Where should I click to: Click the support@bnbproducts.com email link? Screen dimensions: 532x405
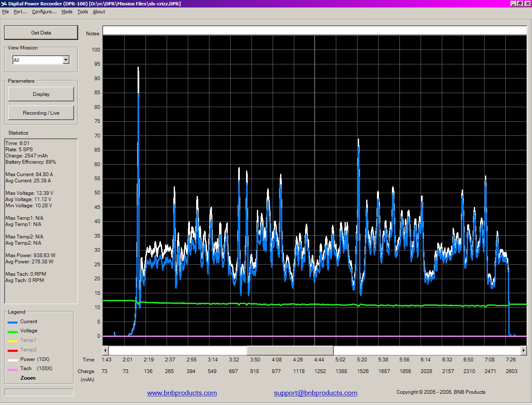[x=315, y=393]
